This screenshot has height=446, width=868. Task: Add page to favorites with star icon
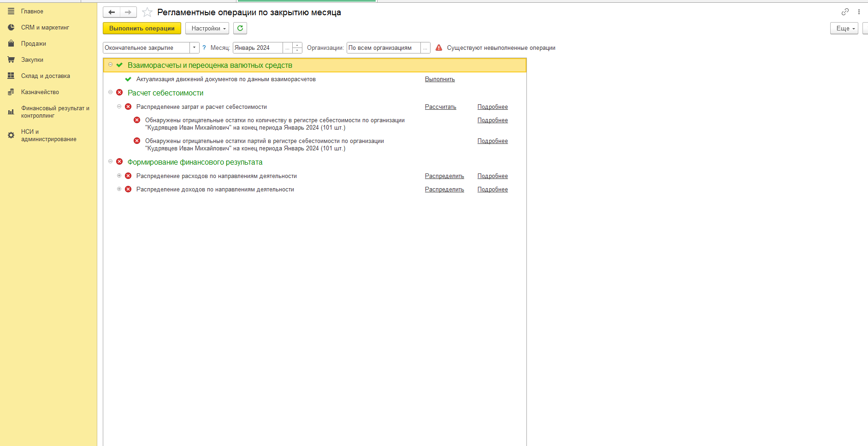click(147, 12)
